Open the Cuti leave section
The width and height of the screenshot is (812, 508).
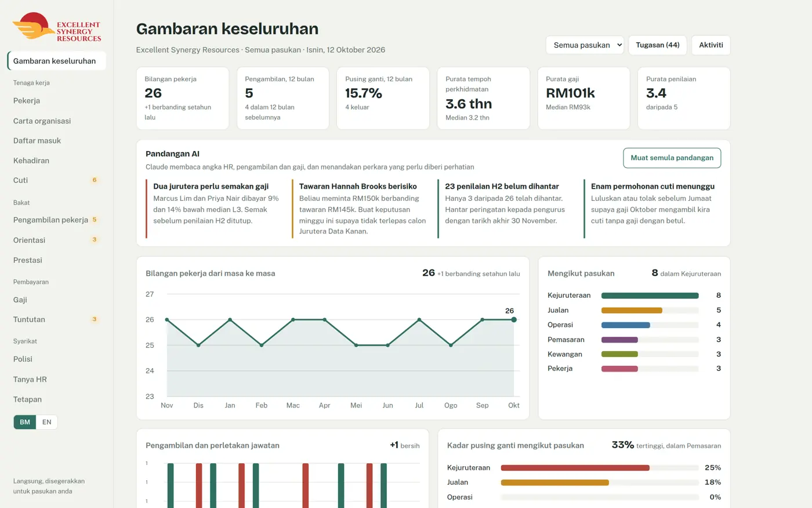pos(56,180)
